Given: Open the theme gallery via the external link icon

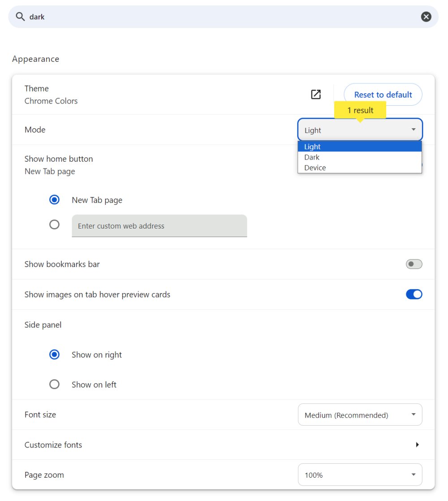Looking at the screenshot, I should [x=316, y=94].
